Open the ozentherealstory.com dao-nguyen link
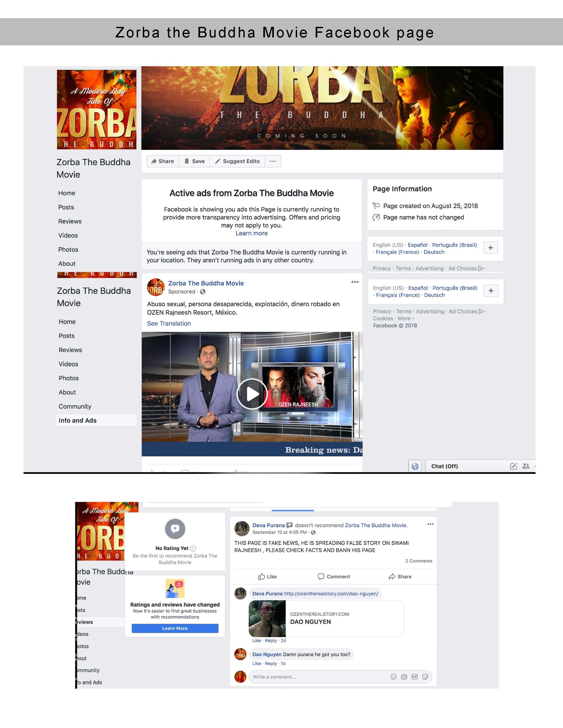 pos(331,594)
